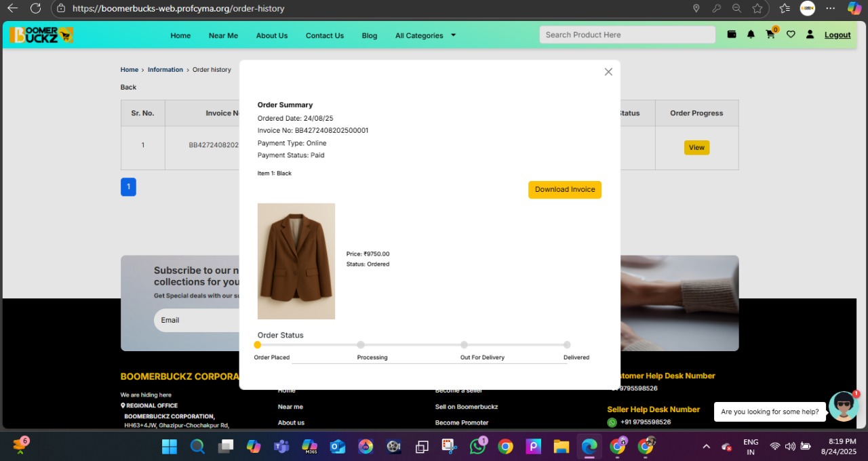Click the Boomerbuckz logo

point(41,35)
